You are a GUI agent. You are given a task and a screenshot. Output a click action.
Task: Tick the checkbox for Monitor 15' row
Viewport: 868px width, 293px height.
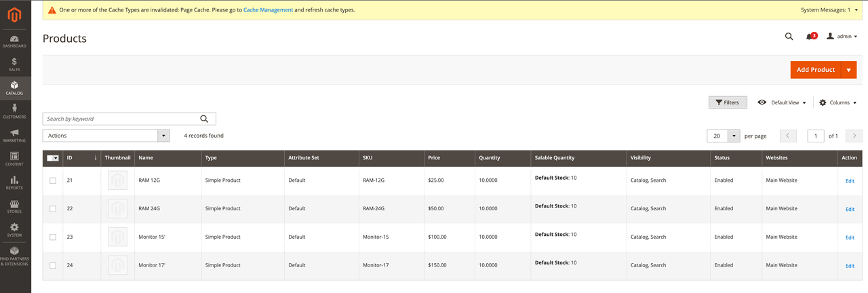[x=53, y=237]
